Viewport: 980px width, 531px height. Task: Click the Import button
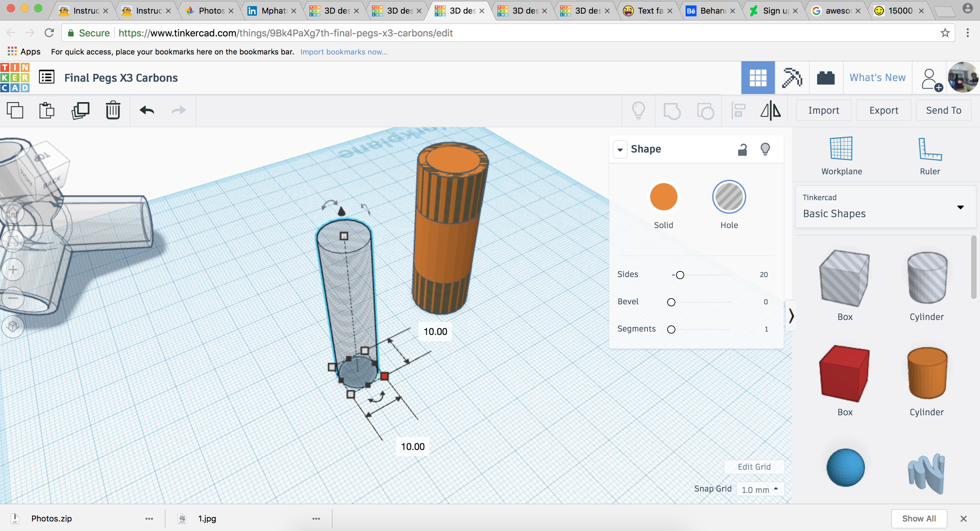coord(824,111)
